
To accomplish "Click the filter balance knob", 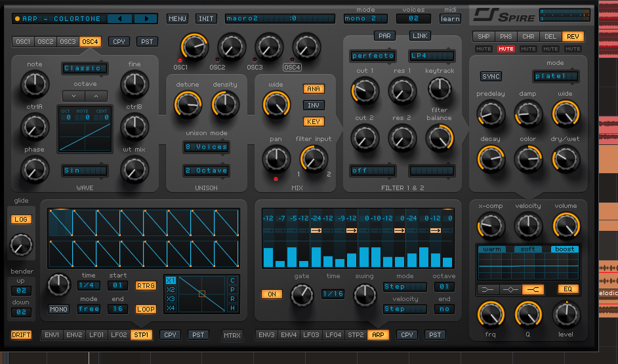I will [x=439, y=138].
